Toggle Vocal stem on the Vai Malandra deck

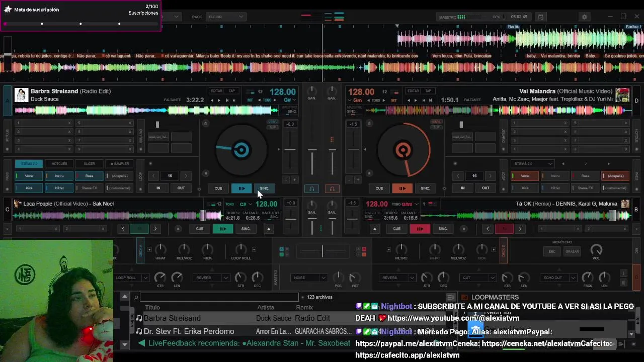click(525, 176)
